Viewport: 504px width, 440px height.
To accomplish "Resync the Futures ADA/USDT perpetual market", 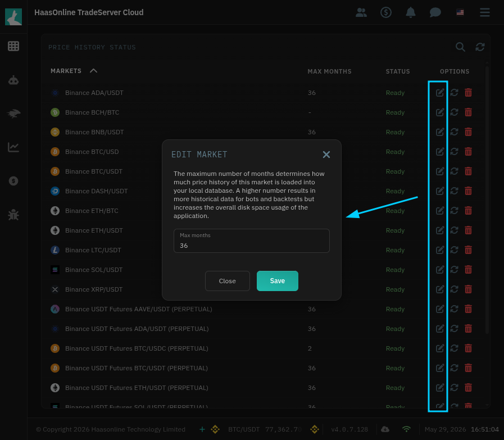I will point(454,329).
